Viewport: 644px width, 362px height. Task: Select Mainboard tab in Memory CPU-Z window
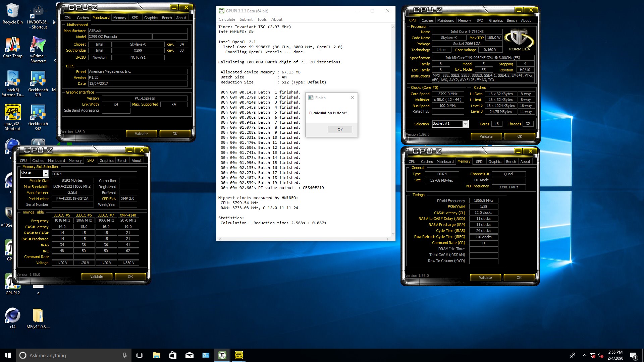coord(445,162)
